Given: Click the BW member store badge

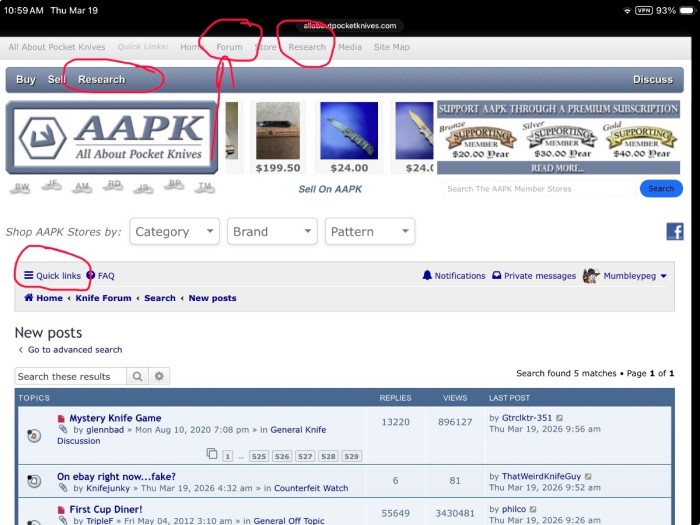Looking at the screenshot, I should [x=21, y=187].
